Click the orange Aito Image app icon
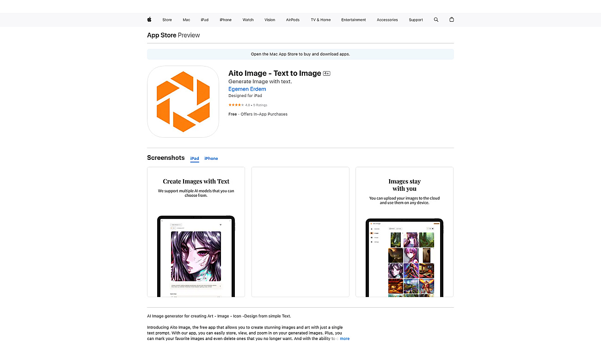Viewport: 601px width, 364px height. [x=183, y=102]
